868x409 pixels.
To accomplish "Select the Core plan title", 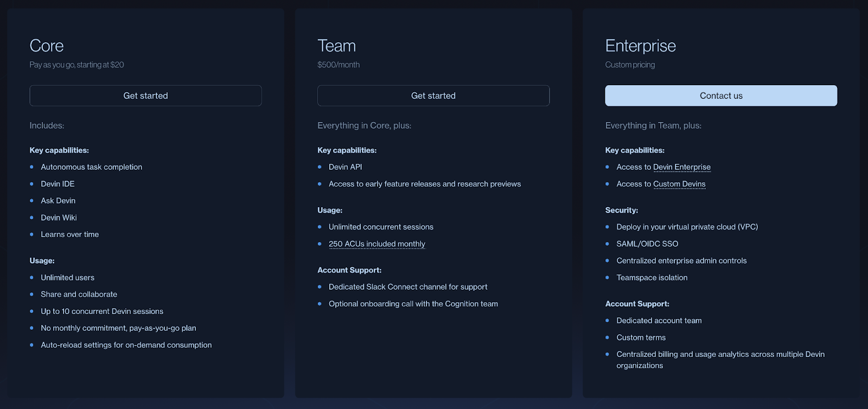I will point(47,46).
